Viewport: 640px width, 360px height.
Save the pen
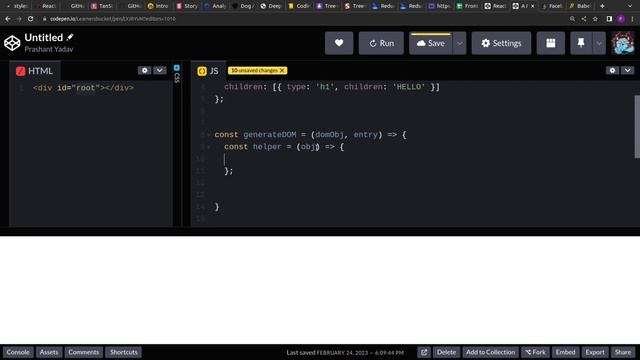[431, 43]
